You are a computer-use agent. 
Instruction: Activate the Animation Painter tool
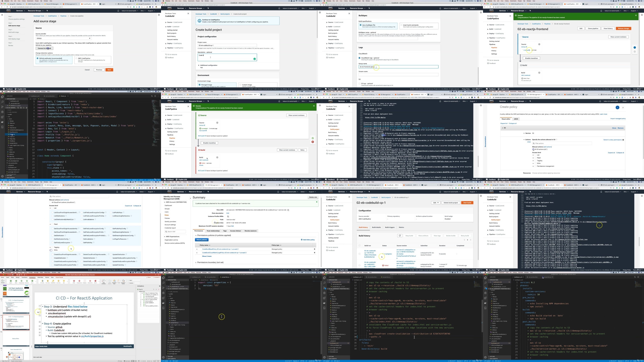click(x=123, y=282)
